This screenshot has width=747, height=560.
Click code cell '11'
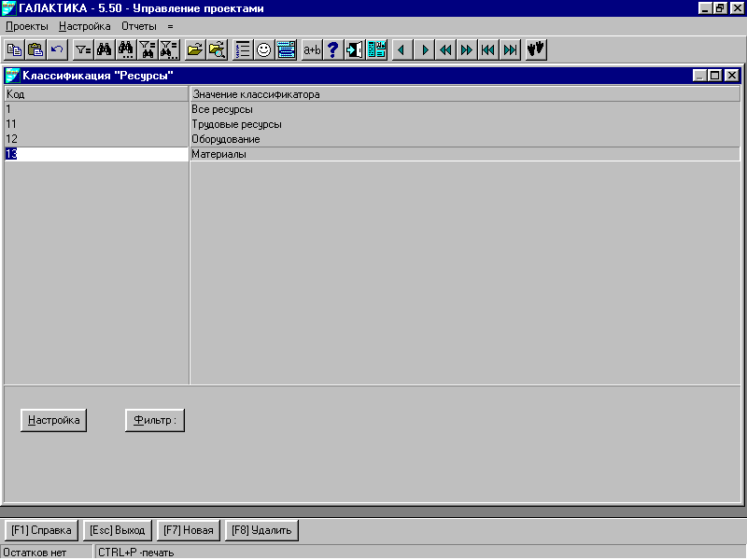click(96, 124)
